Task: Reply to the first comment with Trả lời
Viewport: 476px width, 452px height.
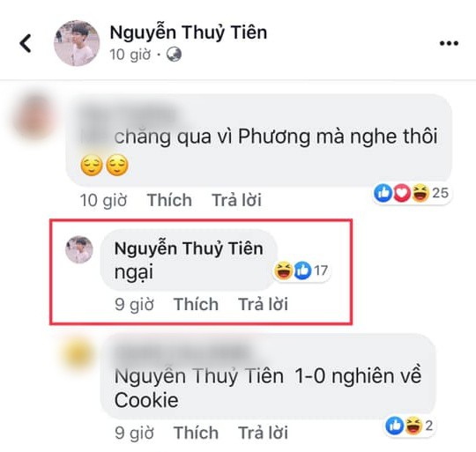Action: pos(236,200)
